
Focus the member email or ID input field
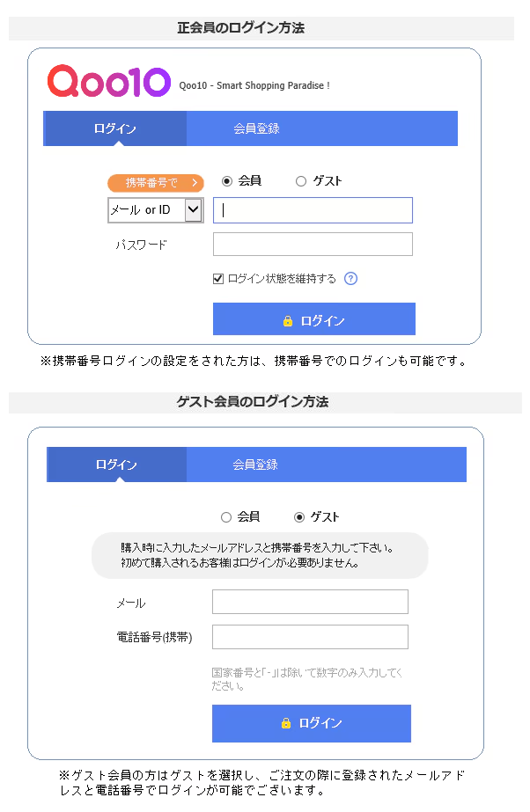pos(313,209)
